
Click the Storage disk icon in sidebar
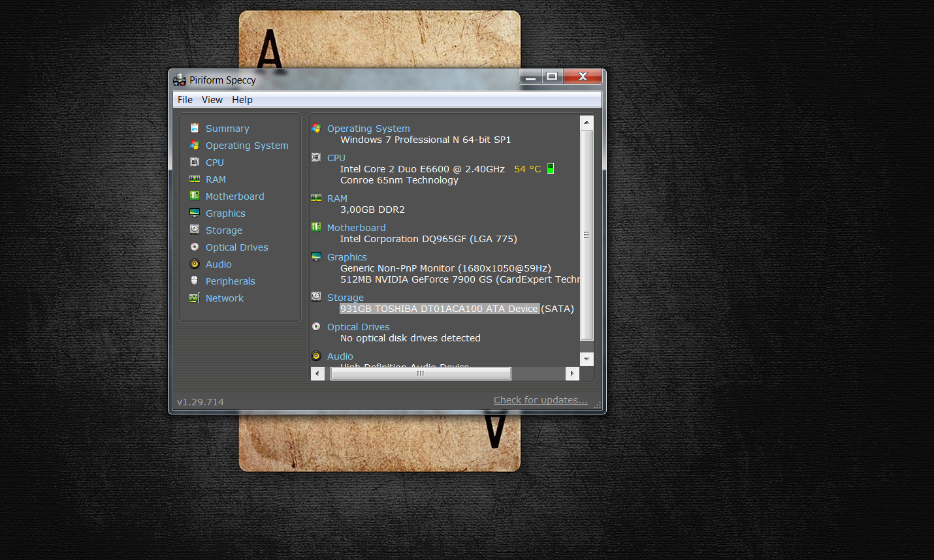(195, 230)
